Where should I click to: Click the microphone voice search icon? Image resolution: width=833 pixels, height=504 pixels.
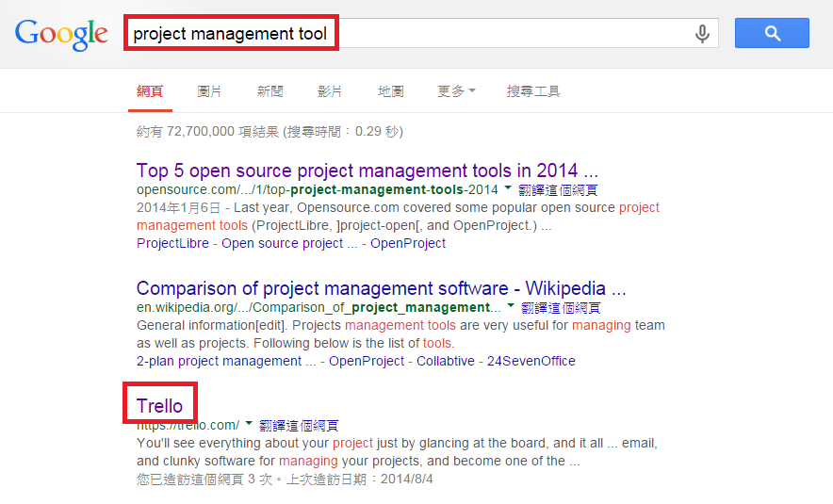click(x=702, y=34)
